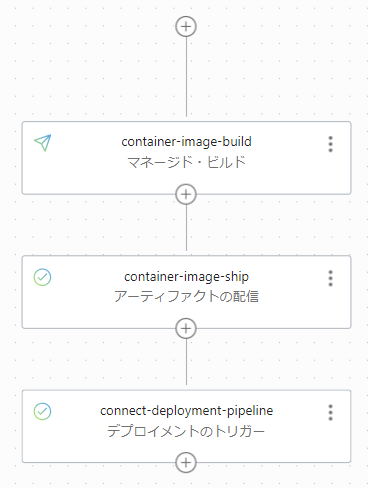Click green checkmark on container-image-ship stage
The width and height of the screenshot is (368, 488).
tap(42, 277)
